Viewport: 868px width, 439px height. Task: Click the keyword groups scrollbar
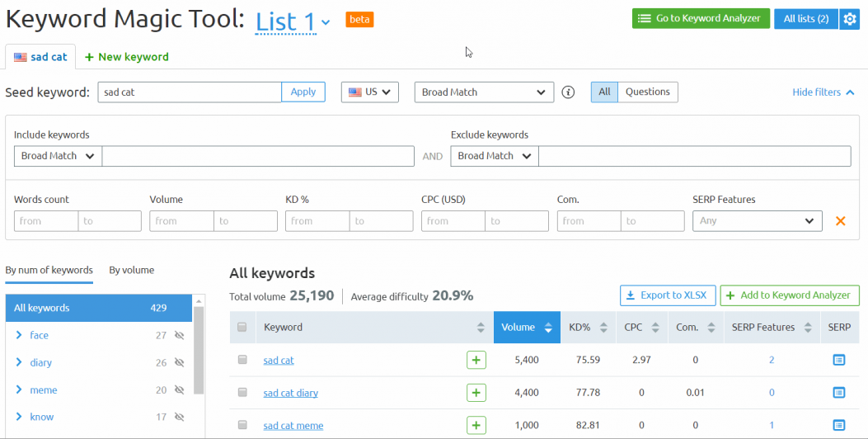click(199, 349)
